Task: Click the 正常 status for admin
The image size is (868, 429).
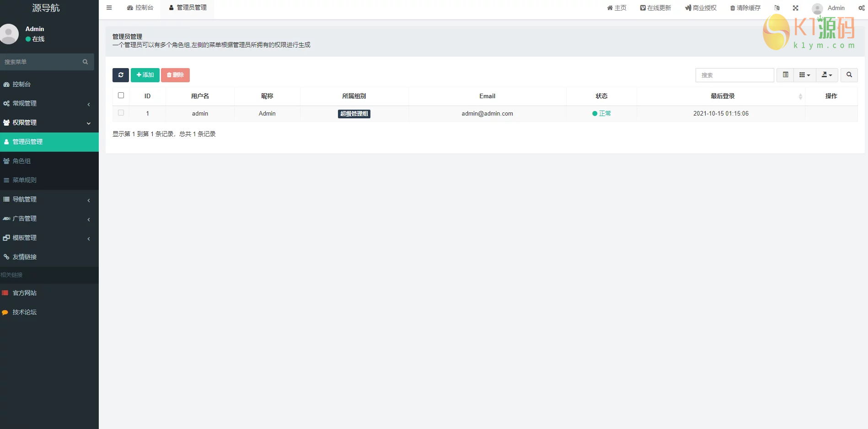Action: point(601,113)
